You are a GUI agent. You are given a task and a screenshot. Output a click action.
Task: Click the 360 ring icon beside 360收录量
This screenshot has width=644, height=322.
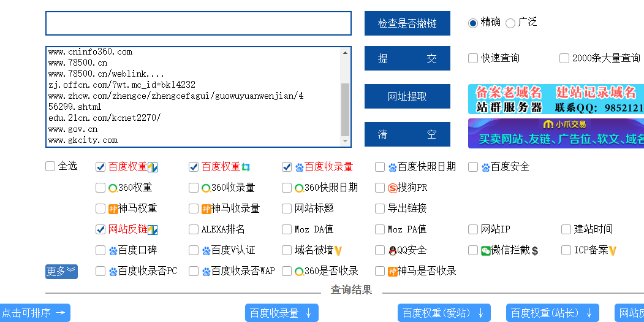click(206, 188)
